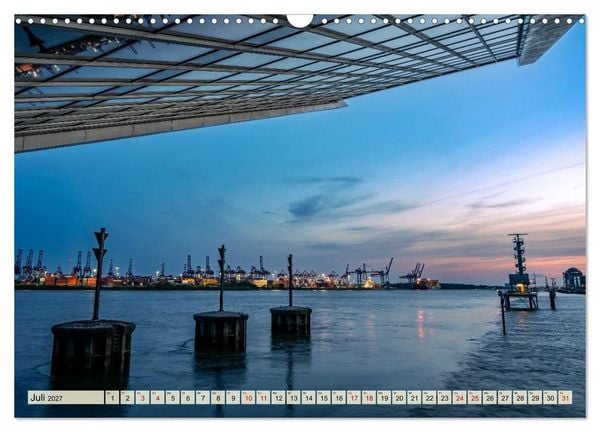Select day 1 in the calendar strip

click(x=112, y=397)
